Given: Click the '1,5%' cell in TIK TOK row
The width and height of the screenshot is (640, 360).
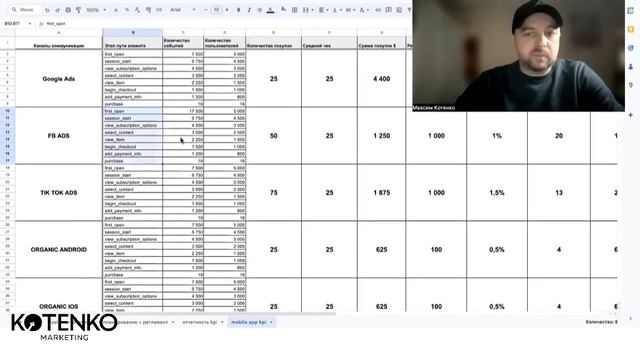Looking at the screenshot, I should [497, 193].
